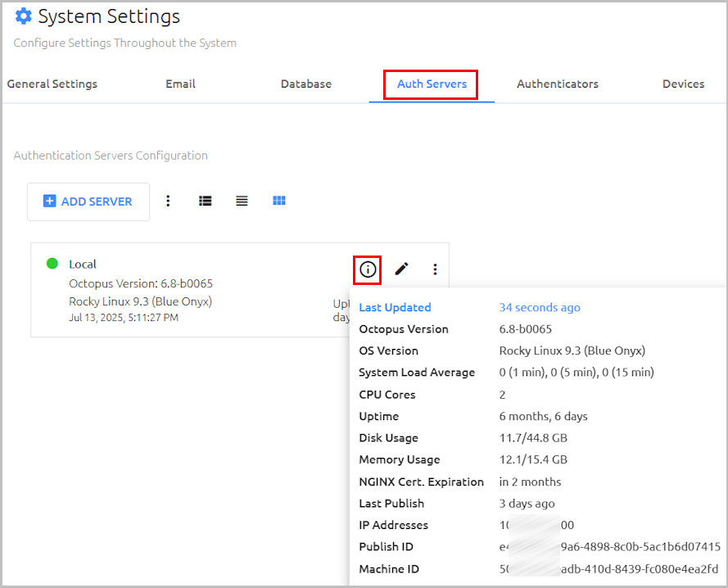Go to the Authenticators tab

(558, 84)
